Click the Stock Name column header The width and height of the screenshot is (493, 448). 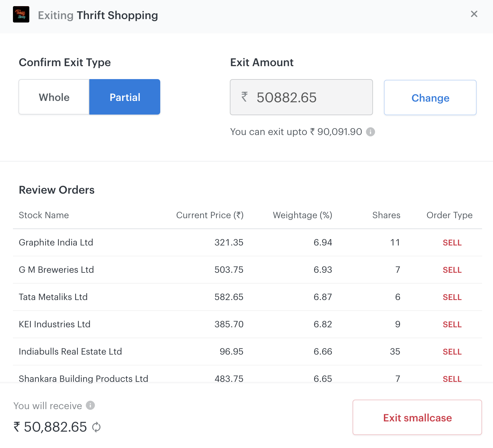point(44,215)
